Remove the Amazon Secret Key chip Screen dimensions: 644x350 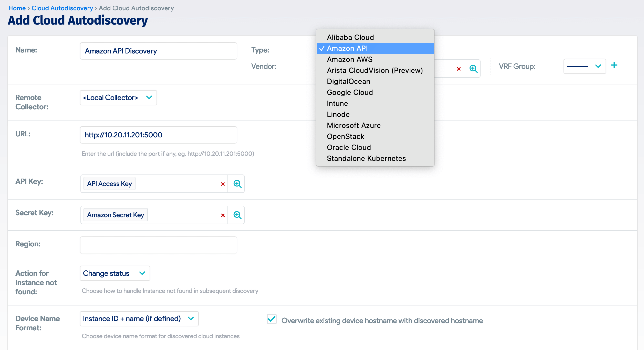223,215
